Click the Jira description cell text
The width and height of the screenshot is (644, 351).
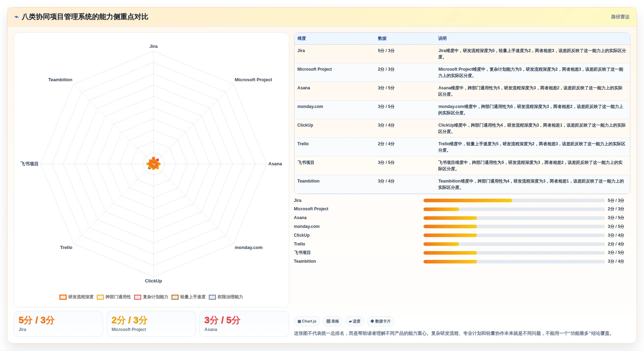point(532,54)
